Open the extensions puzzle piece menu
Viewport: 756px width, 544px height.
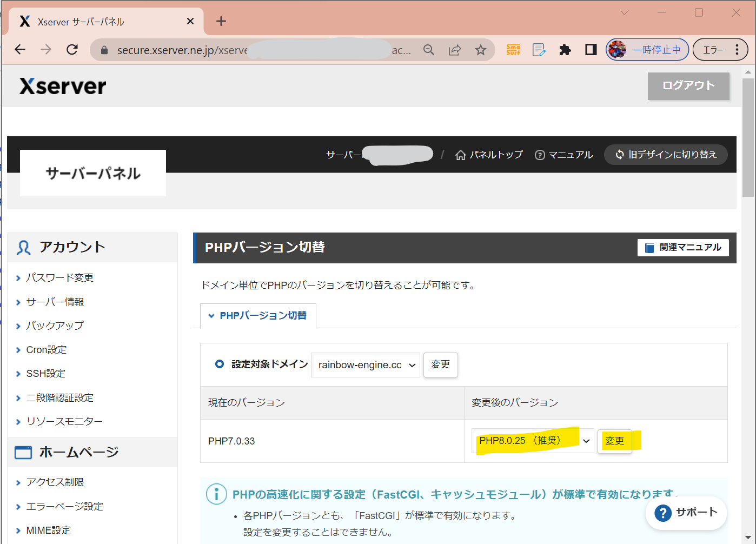(x=565, y=50)
